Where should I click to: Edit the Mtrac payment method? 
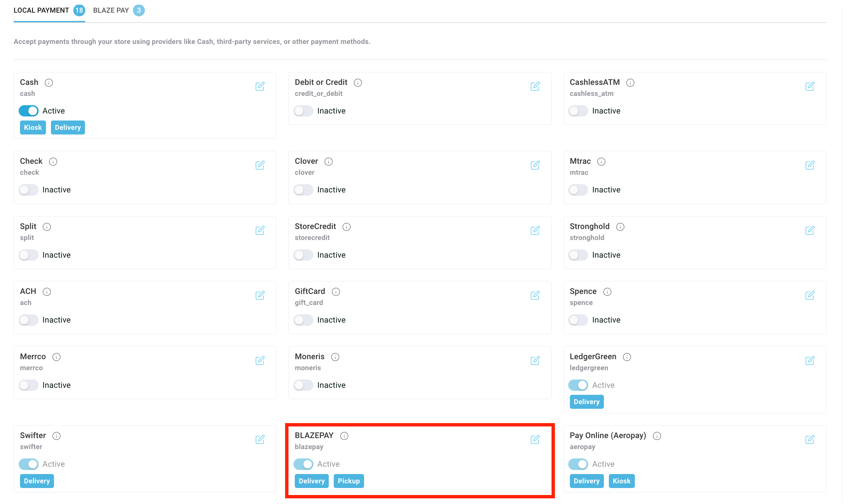810,165
